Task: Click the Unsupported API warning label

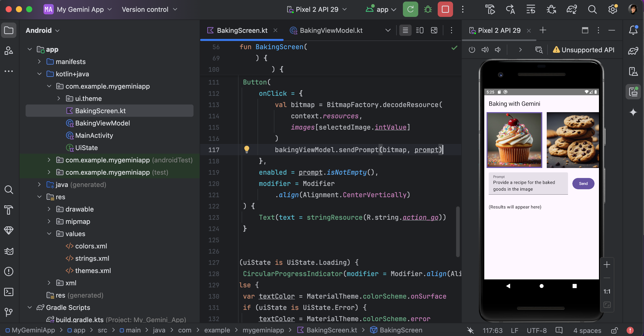Action: [583, 50]
